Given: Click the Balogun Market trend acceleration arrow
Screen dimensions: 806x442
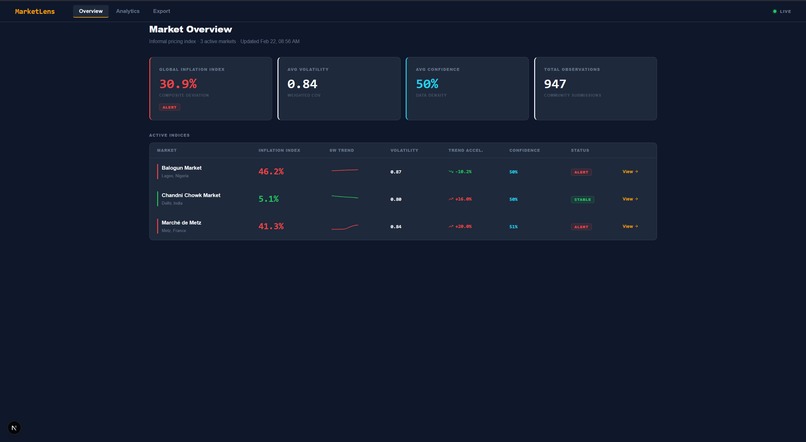Looking at the screenshot, I should [451, 172].
